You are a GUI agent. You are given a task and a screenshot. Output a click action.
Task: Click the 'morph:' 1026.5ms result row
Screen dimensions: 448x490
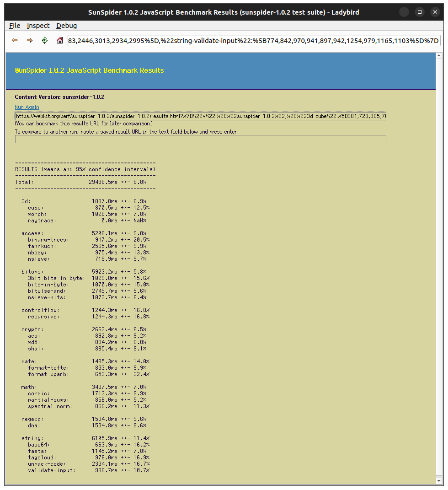pos(87,214)
